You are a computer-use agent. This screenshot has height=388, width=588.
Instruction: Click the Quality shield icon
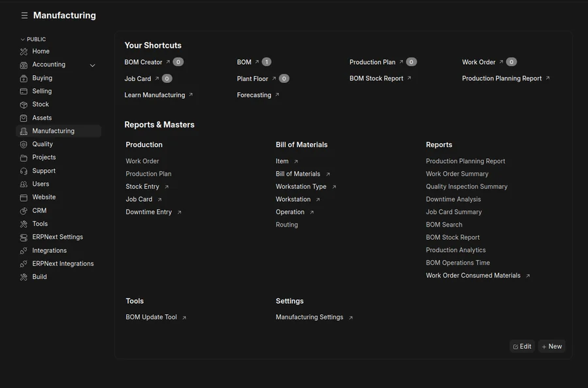(24, 144)
